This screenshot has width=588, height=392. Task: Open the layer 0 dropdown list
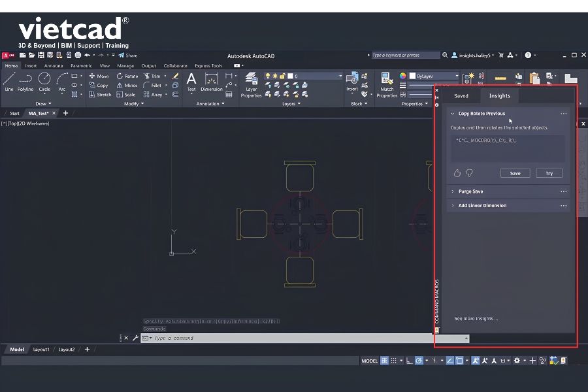(340, 76)
